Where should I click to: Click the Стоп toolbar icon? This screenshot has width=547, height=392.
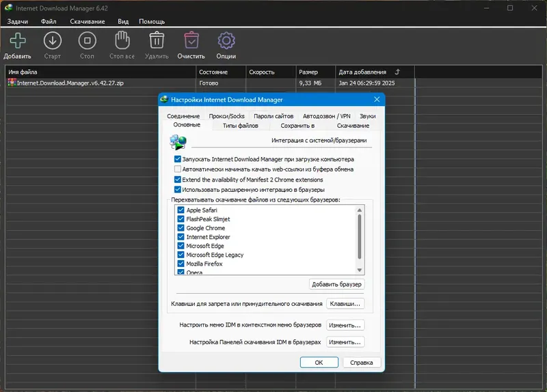(88, 41)
